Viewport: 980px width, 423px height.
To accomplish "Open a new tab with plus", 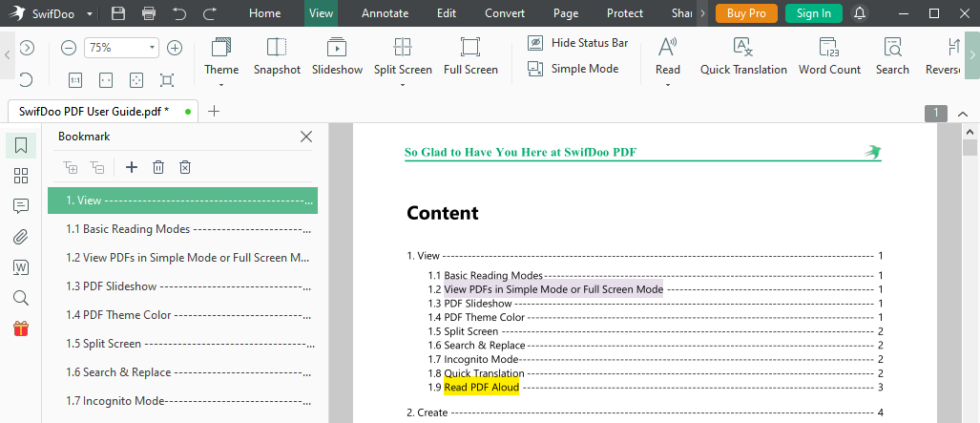I will (214, 112).
